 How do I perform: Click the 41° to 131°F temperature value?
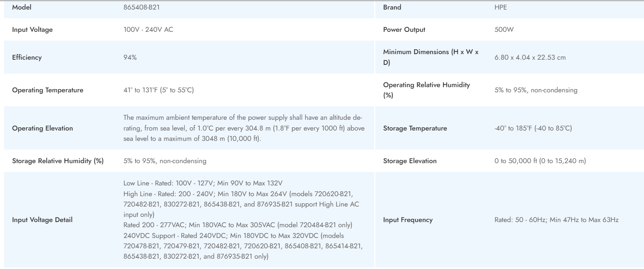(158, 90)
